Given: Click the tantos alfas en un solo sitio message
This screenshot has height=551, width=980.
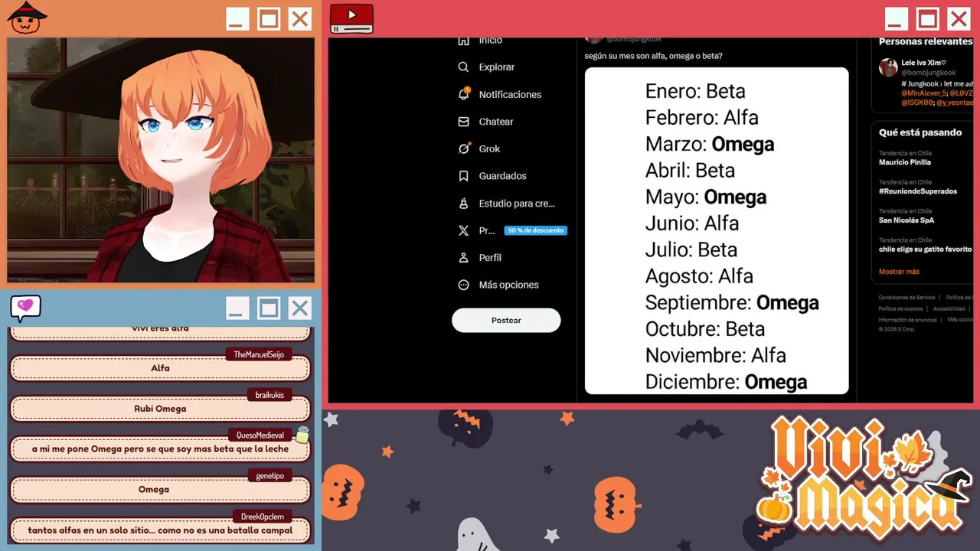Looking at the screenshot, I should [x=160, y=530].
